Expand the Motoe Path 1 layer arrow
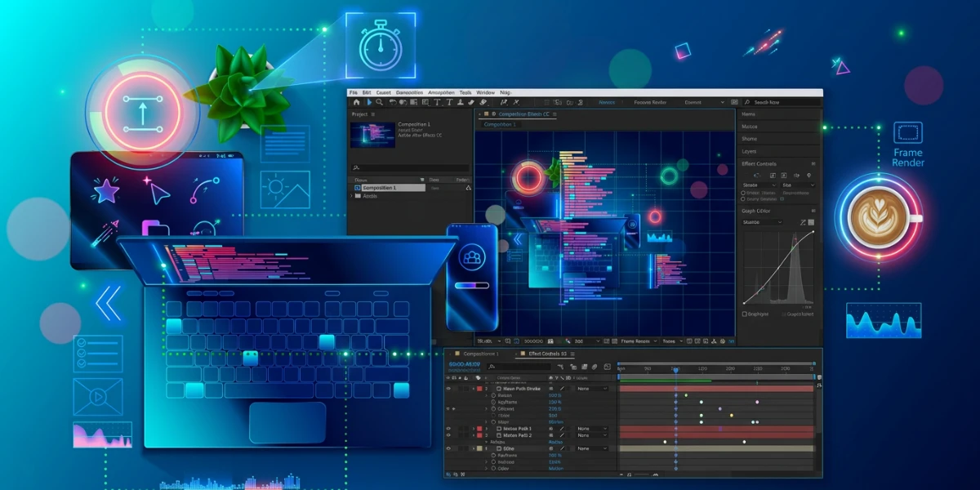 pyautogui.click(x=474, y=429)
